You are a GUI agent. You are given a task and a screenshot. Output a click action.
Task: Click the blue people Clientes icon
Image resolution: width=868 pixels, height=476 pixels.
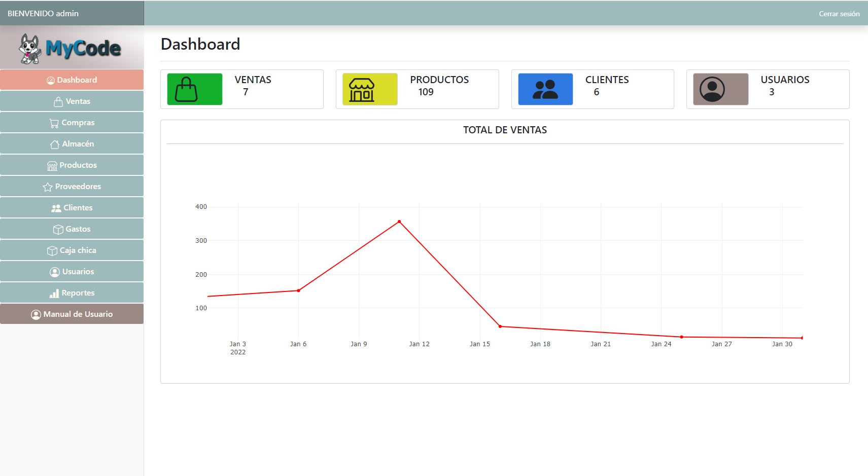[x=545, y=89]
